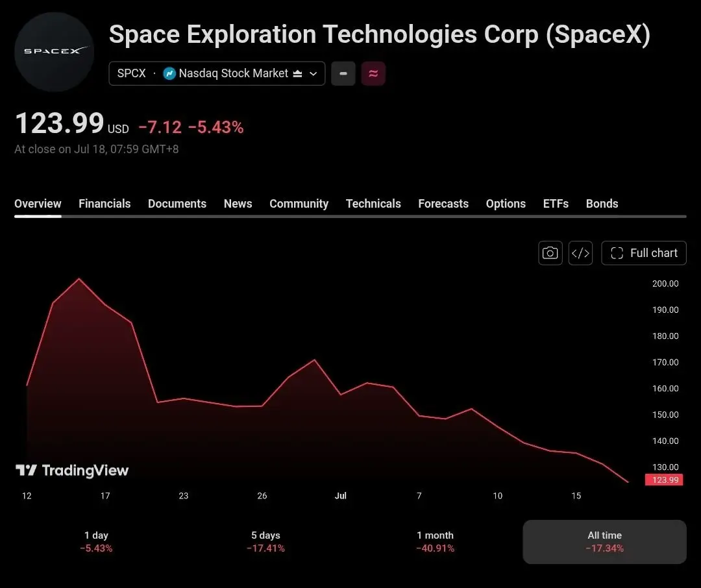This screenshot has height=588, width=701.
Task: Open the Options tab
Action: click(506, 203)
